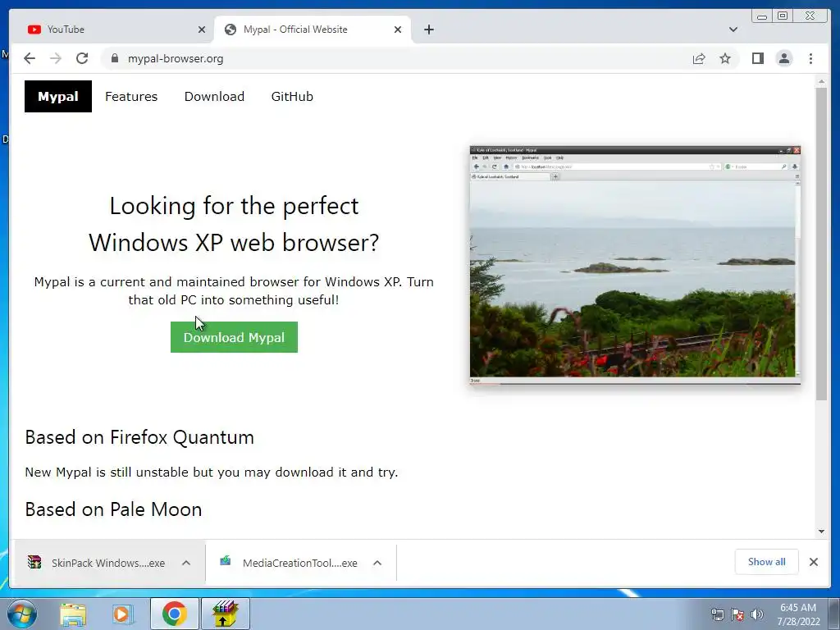This screenshot has width=840, height=630.
Task: Click the volume speaker tray icon
Action: point(757,614)
